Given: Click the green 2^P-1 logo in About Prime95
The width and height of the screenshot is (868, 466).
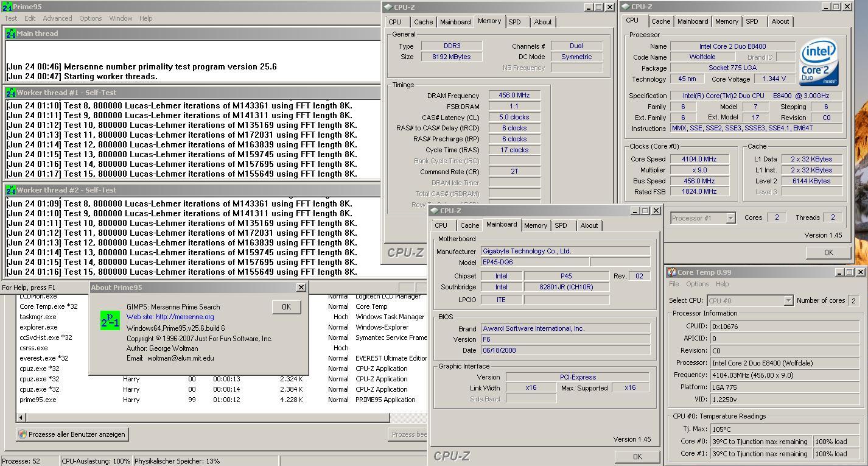Looking at the screenshot, I should coord(110,321).
